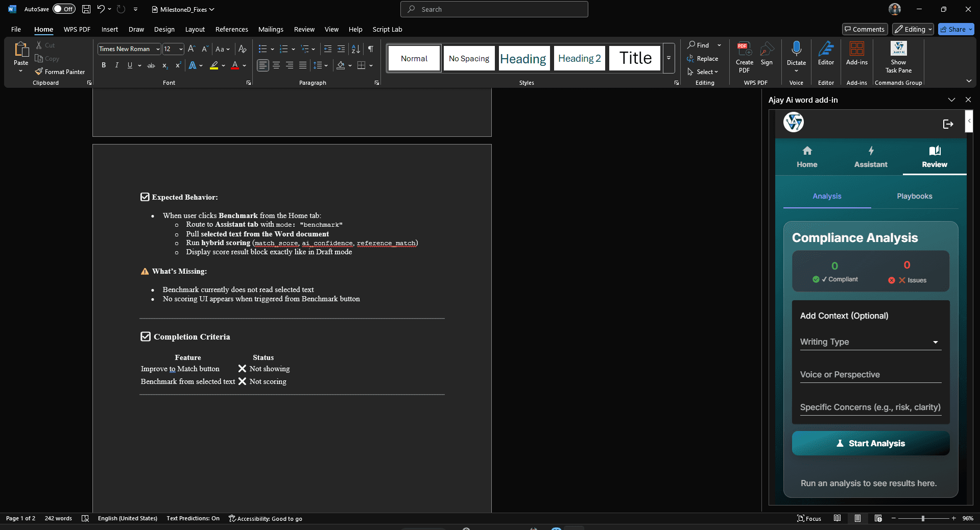Click the logout icon in add-in
This screenshot has width=980, height=530.
[x=948, y=124]
